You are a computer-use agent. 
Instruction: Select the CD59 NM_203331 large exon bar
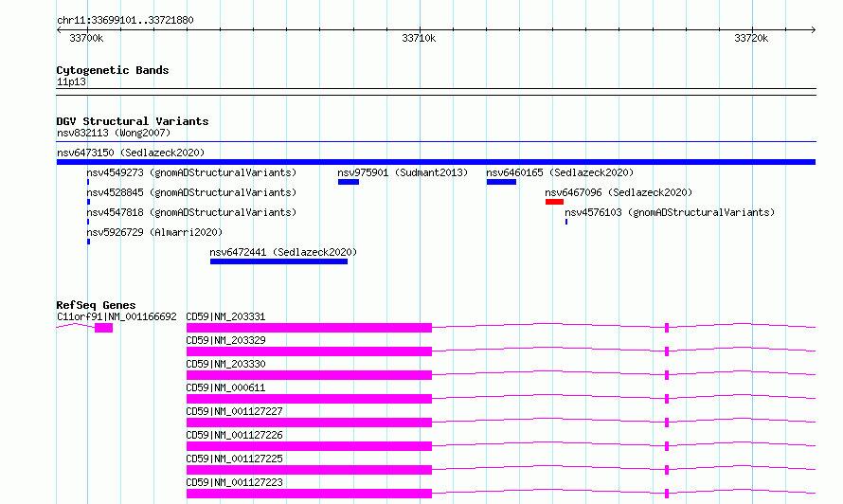[309, 328]
